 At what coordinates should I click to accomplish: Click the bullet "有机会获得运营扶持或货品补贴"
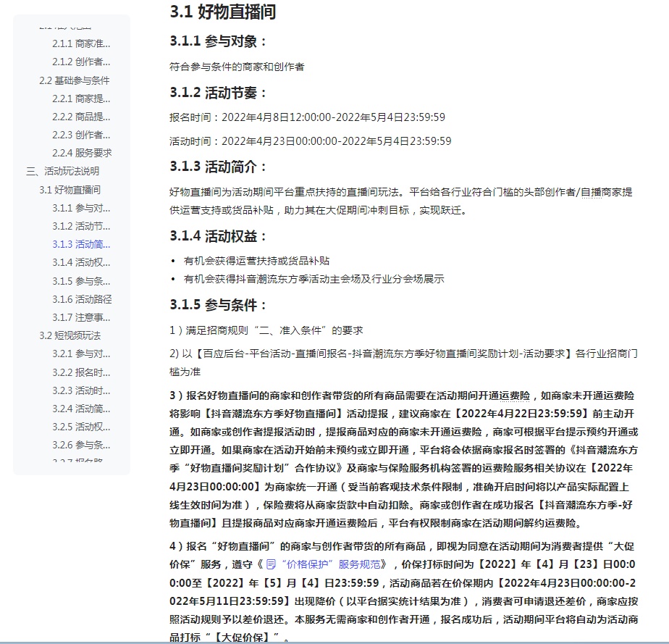tap(256, 261)
